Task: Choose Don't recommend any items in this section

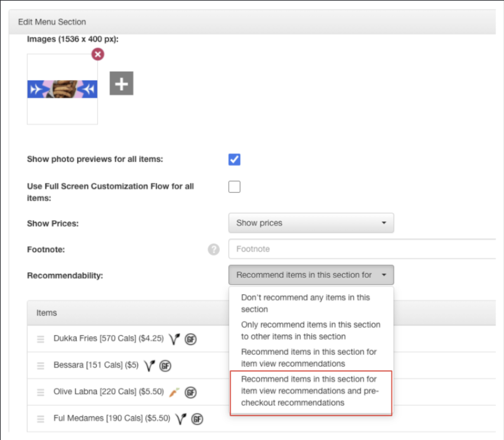Action: 305,303
